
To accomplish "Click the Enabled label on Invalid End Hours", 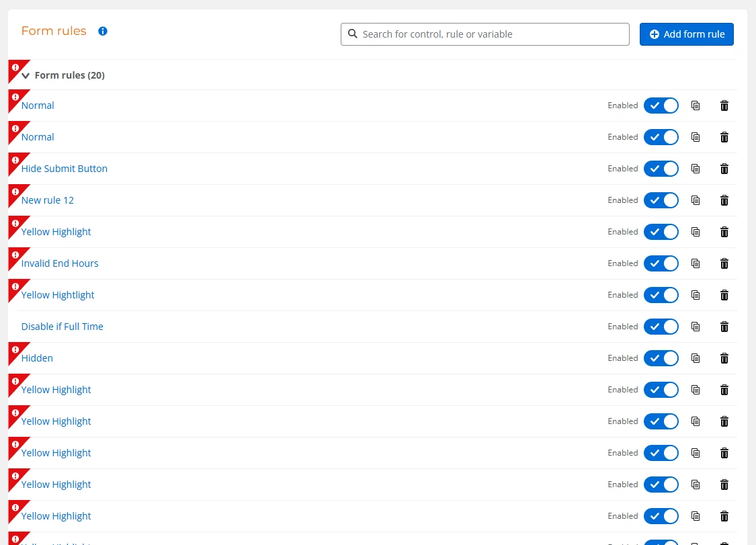I will click(622, 263).
